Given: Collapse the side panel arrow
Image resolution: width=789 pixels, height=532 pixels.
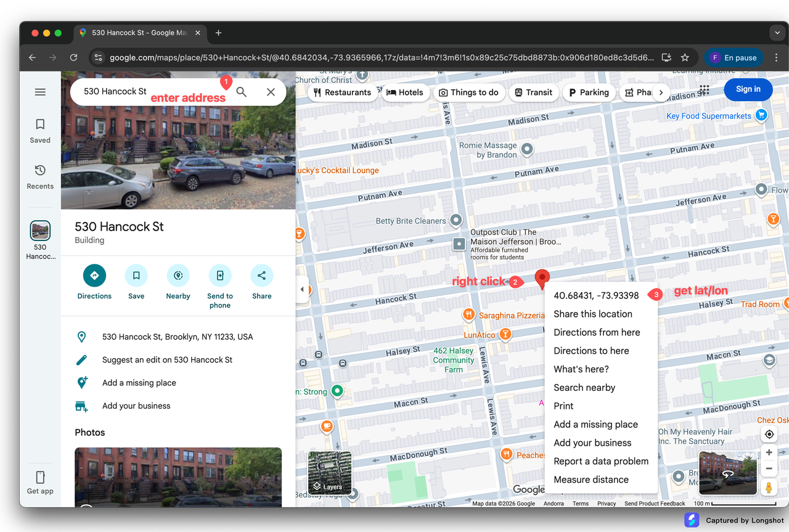Looking at the screenshot, I should (x=302, y=289).
